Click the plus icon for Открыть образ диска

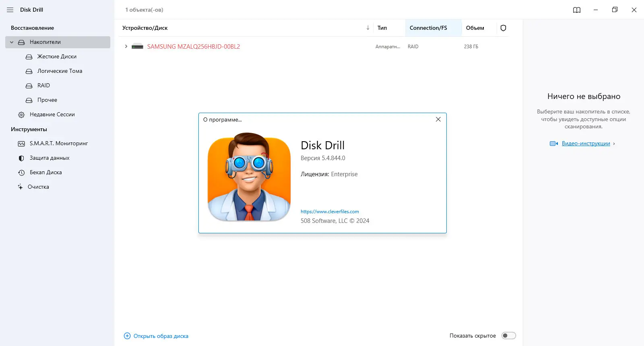[127, 336]
